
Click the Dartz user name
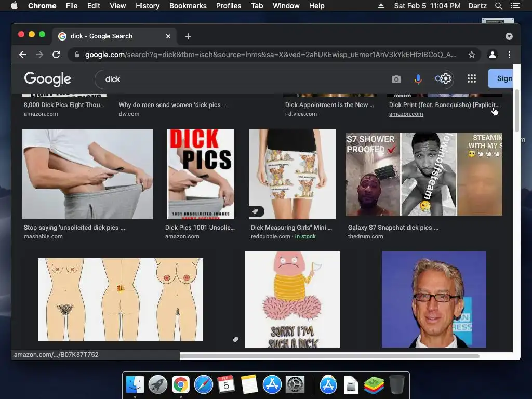(x=477, y=6)
